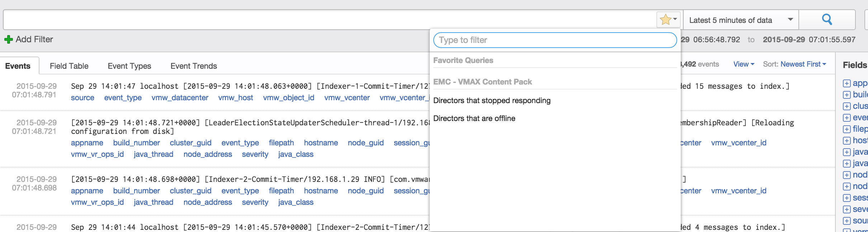Viewport: 868px width, 232px height.
Task: Expand the 'clus' field plus icon
Action: (x=847, y=106)
